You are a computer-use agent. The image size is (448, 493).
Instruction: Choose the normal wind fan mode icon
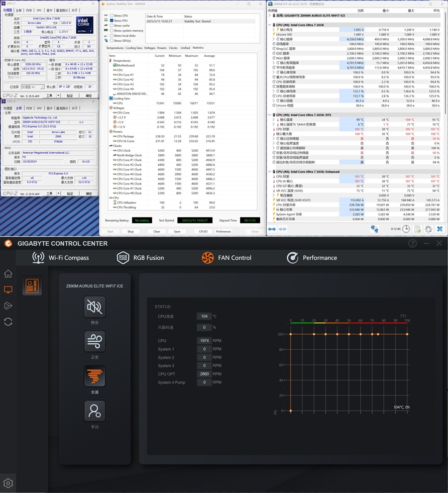[95, 341]
